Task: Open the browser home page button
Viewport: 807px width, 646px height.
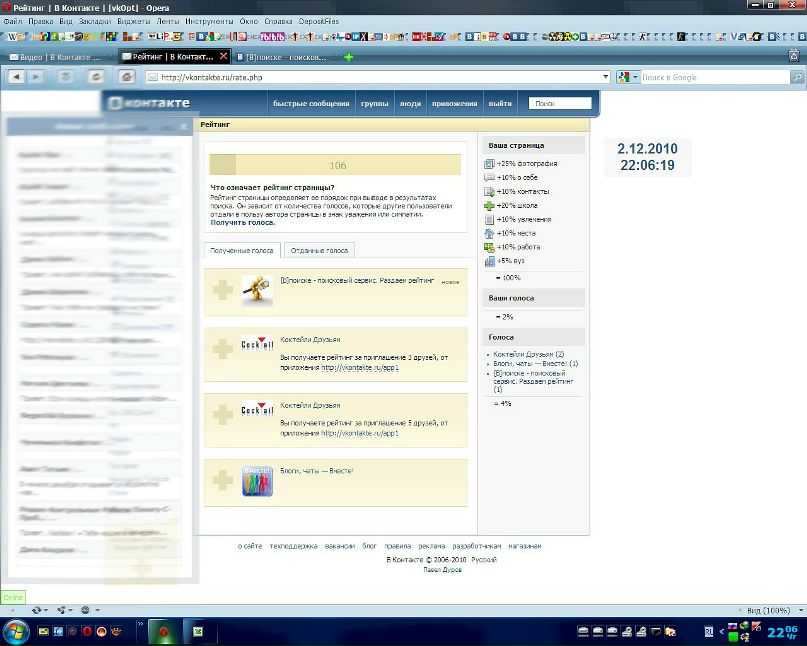Action: coord(127,77)
